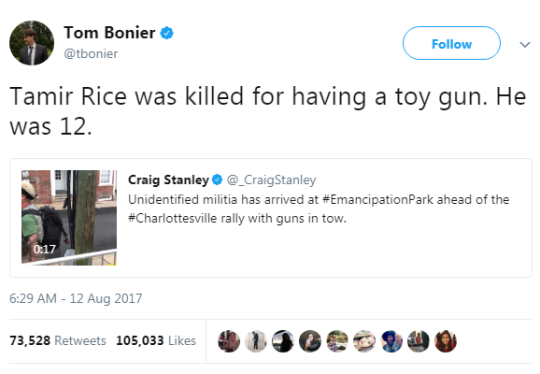The image size is (540, 374).
Task: Open the @tbonier handle link
Action: (x=91, y=54)
